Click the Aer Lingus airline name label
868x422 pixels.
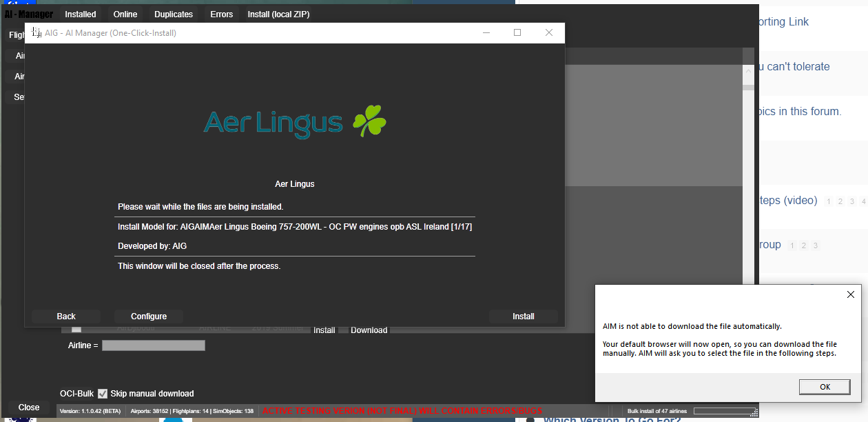point(295,184)
